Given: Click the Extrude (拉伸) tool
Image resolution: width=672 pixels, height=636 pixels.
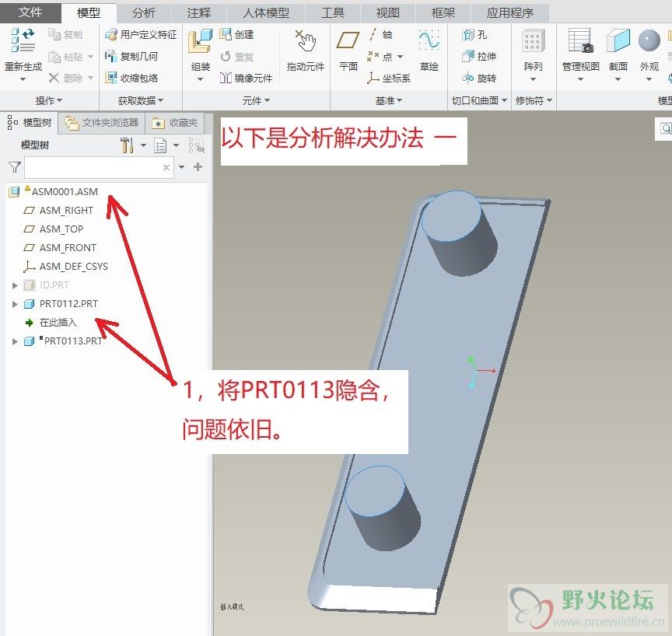Looking at the screenshot, I should 479,56.
